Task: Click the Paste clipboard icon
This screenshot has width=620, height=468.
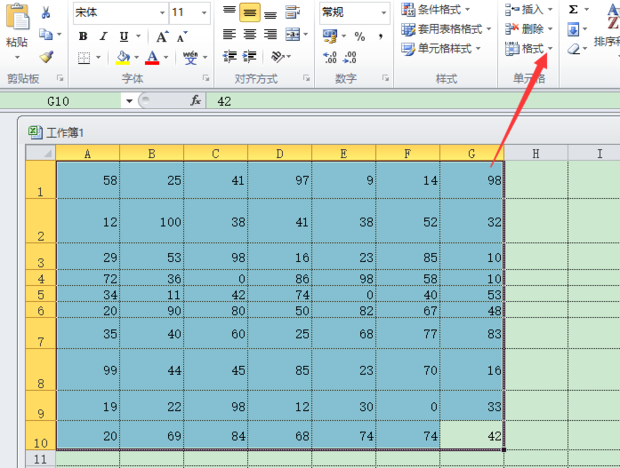Action: (18, 17)
